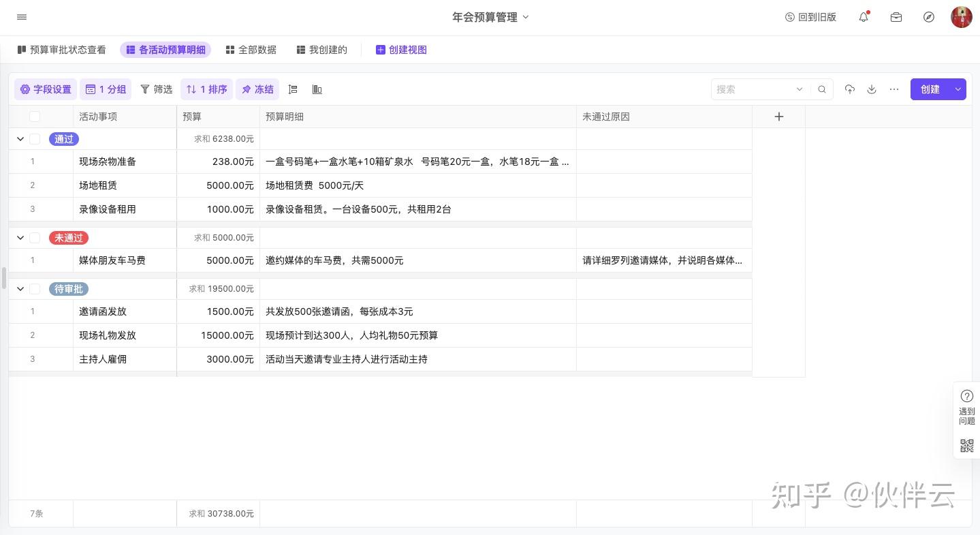Click 回到旧版 link
980x535 pixels.
(x=810, y=17)
